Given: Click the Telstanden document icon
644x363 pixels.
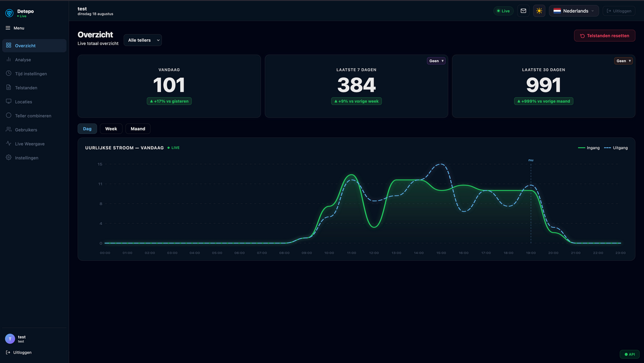Looking at the screenshot, I should pos(9,88).
